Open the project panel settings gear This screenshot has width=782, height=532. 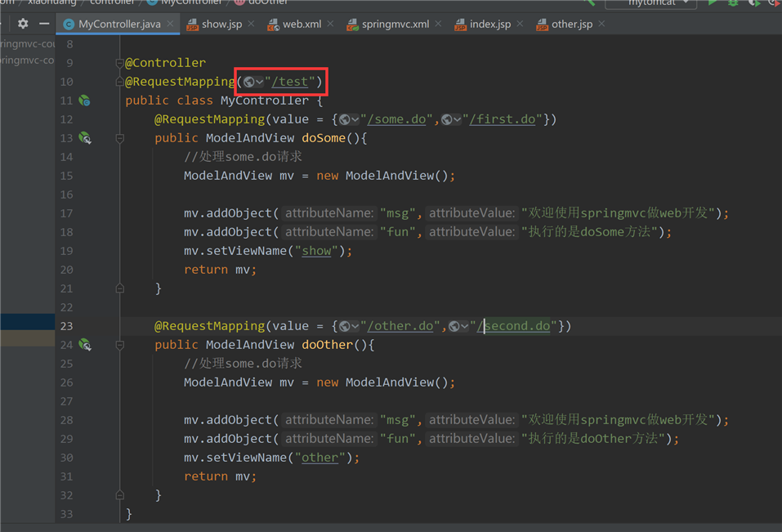23,24
